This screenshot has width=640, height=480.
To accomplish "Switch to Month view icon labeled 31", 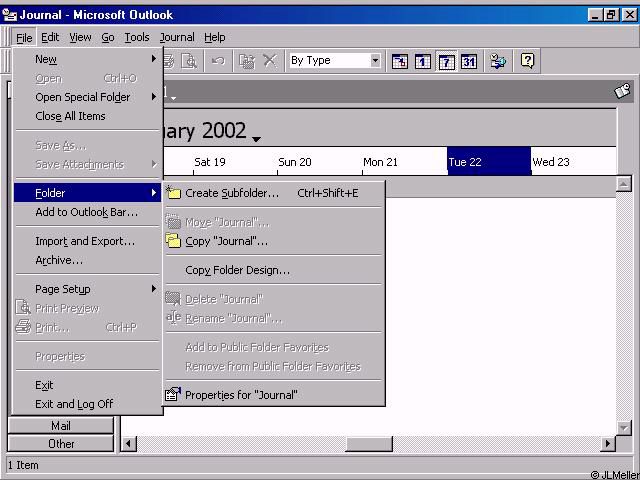I will (x=469, y=61).
